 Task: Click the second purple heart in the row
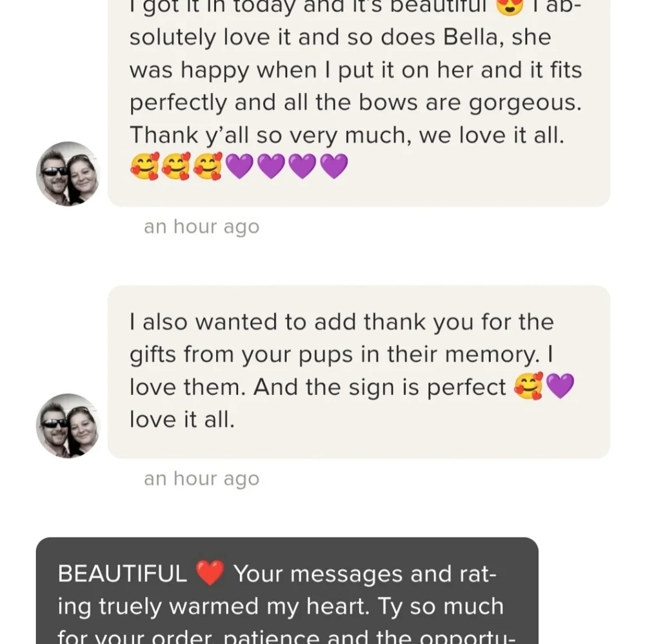(x=272, y=166)
